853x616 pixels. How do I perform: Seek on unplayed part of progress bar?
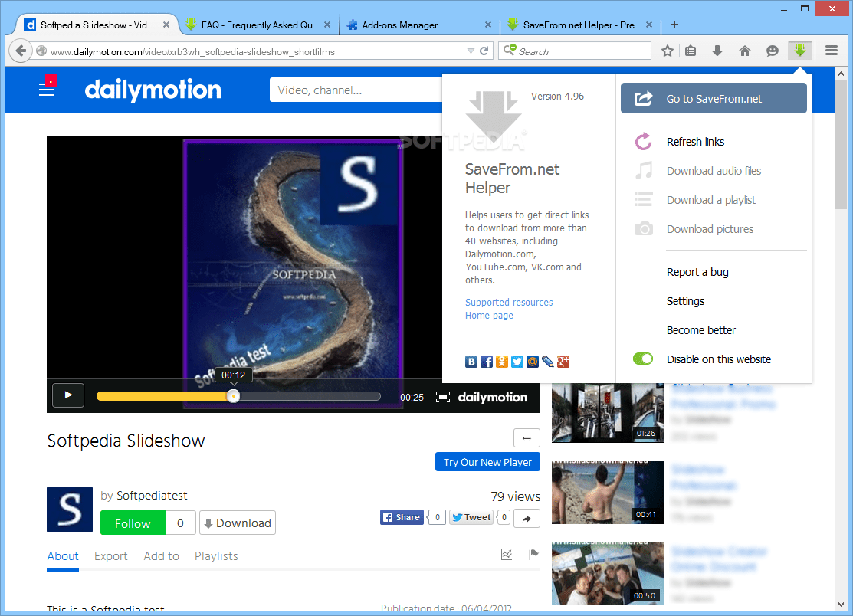click(x=310, y=396)
